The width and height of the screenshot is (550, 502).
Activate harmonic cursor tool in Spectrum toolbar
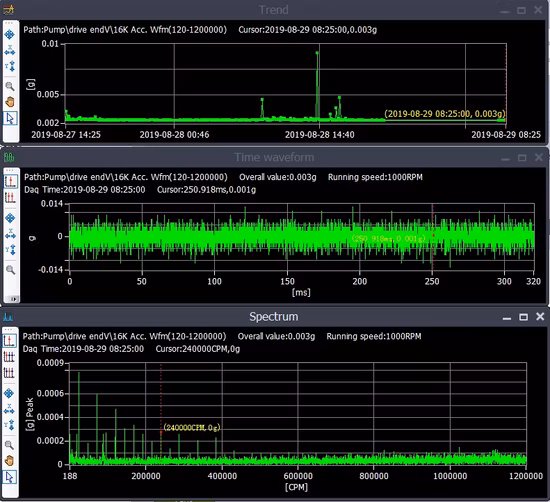tap(9, 357)
